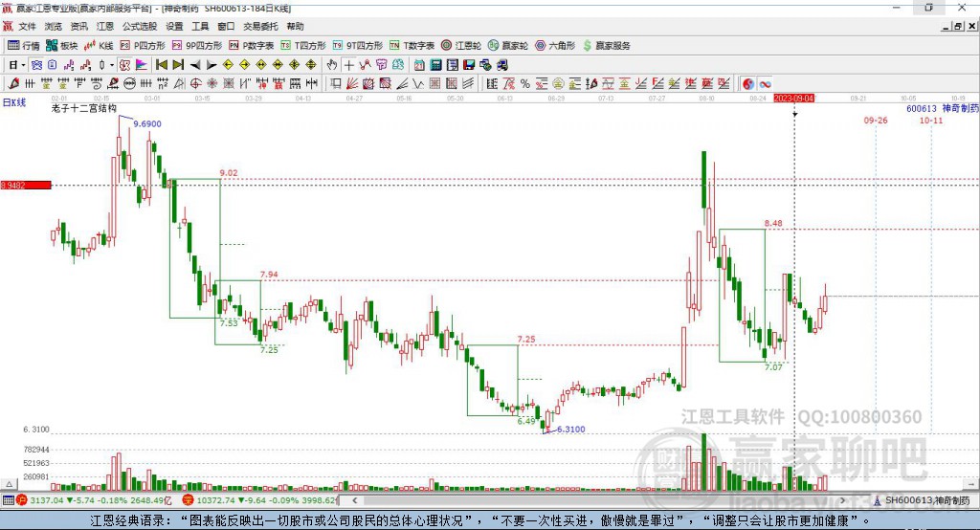Screen dimensions: 980x530
Task: Click the 09-26 date projection marker
Action: (x=876, y=120)
